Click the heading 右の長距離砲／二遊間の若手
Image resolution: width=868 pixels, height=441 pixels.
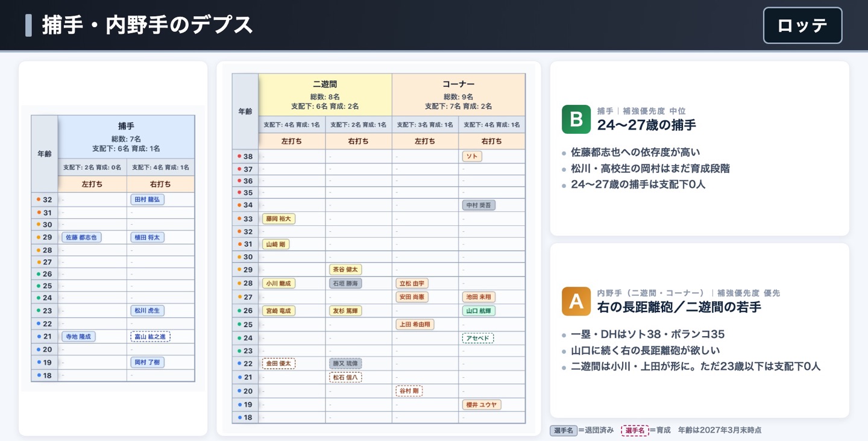tap(679, 307)
